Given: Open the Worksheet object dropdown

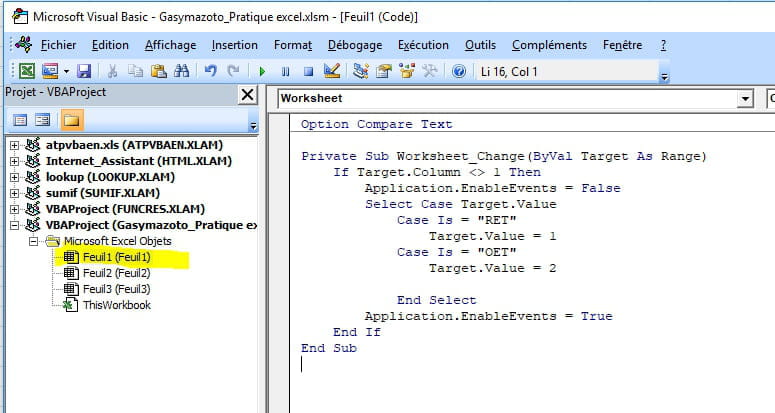Looking at the screenshot, I should point(745,99).
